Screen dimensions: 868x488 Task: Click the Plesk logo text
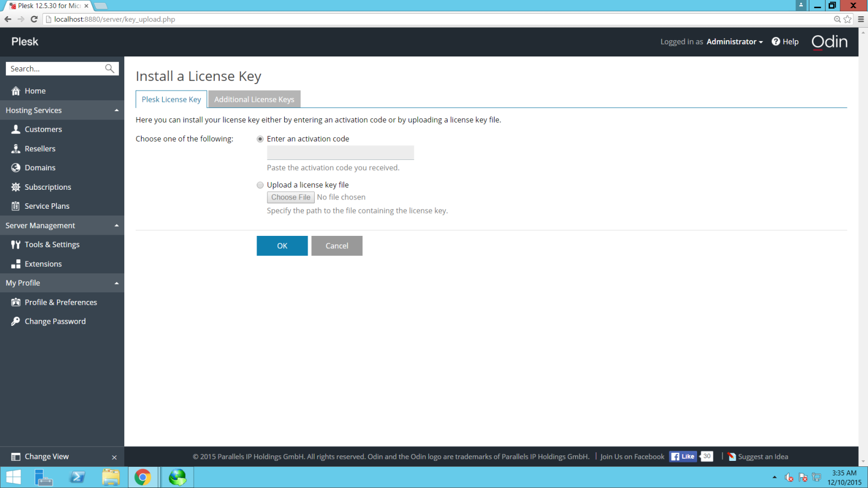pos(25,42)
